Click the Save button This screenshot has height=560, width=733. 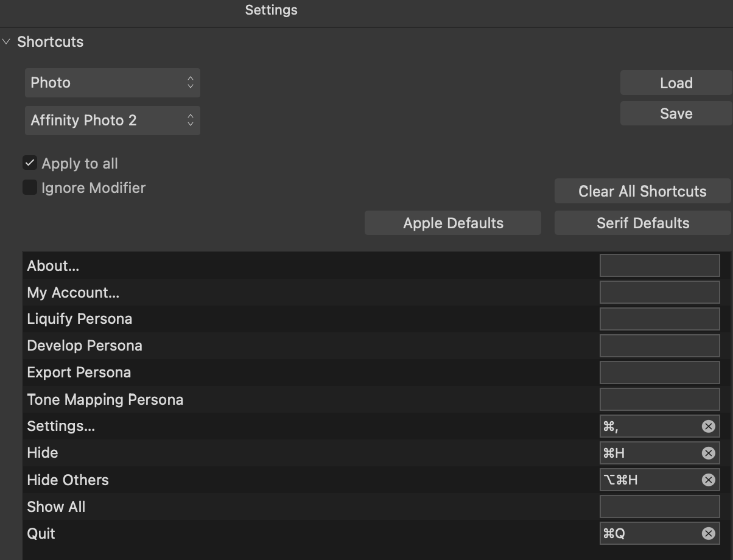(x=675, y=113)
